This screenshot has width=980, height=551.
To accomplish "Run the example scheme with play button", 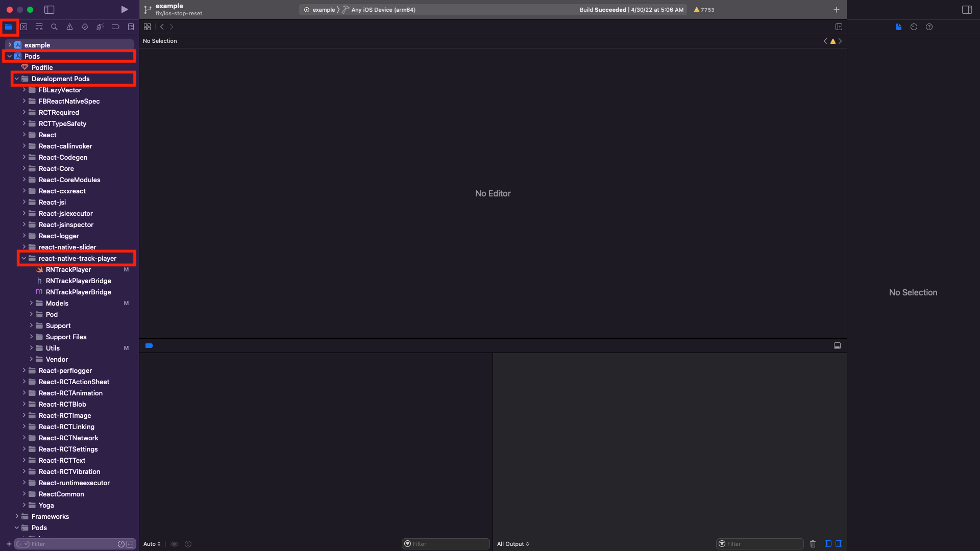I will [124, 9].
